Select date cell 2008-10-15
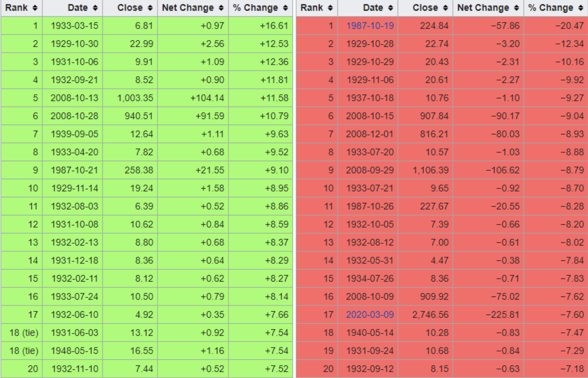The height and width of the screenshot is (378, 588). (368, 116)
